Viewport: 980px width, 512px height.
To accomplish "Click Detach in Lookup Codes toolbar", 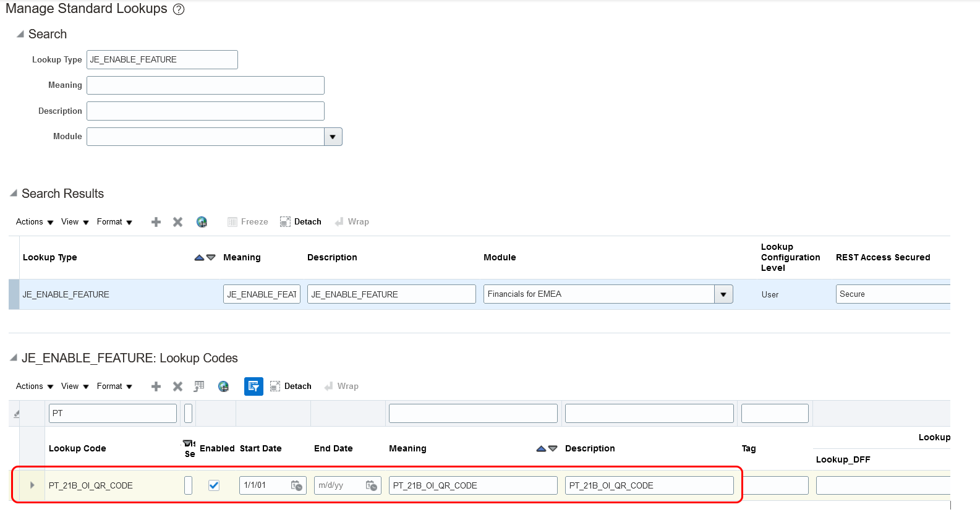I will pyautogui.click(x=291, y=386).
